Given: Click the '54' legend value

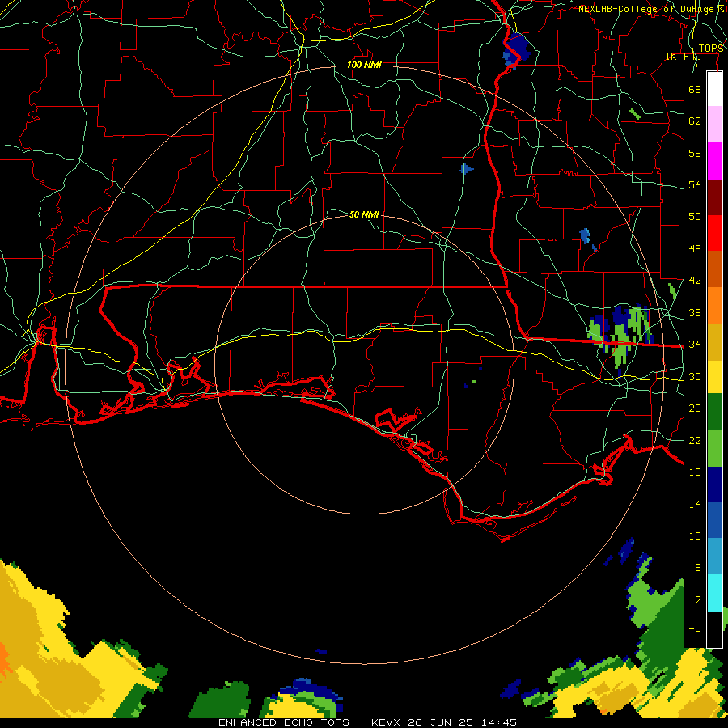Looking at the screenshot, I should pyautogui.click(x=695, y=184).
